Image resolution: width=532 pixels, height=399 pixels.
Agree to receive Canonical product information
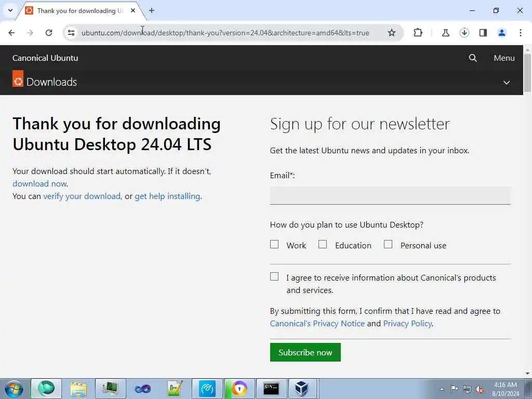point(274,276)
